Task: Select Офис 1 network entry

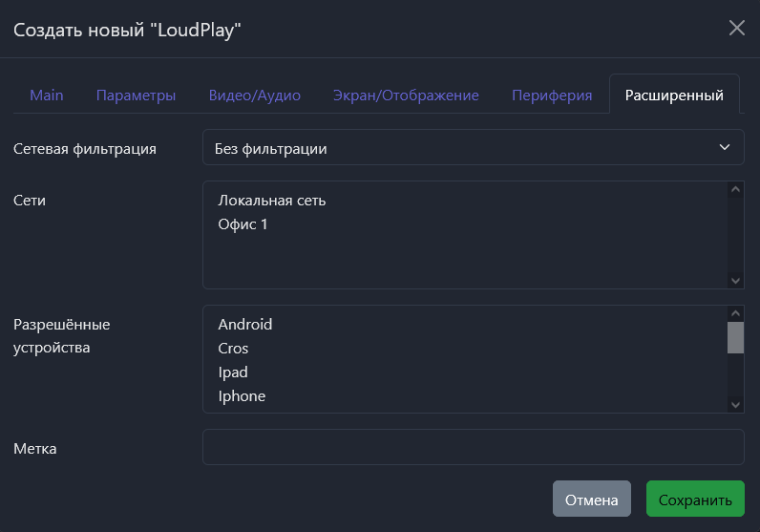Action: tap(243, 224)
